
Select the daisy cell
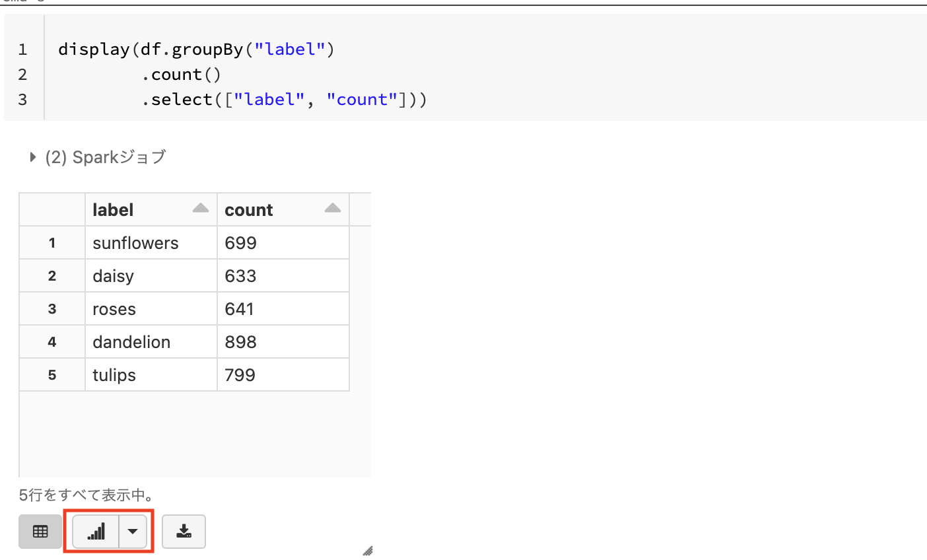tap(151, 276)
